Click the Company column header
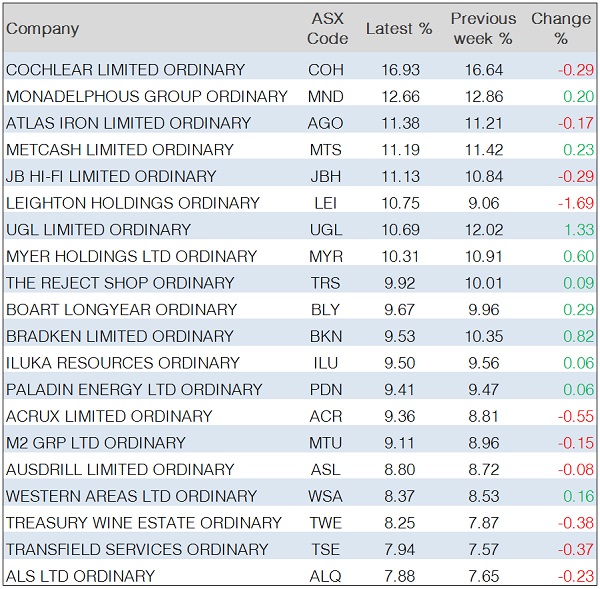This screenshot has width=600, height=589. click(x=42, y=29)
